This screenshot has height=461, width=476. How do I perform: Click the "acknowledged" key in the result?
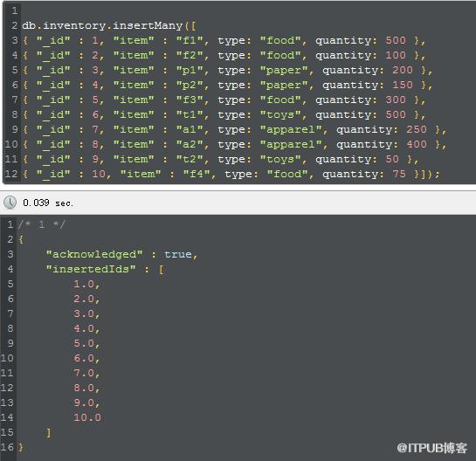[x=94, y=255]
